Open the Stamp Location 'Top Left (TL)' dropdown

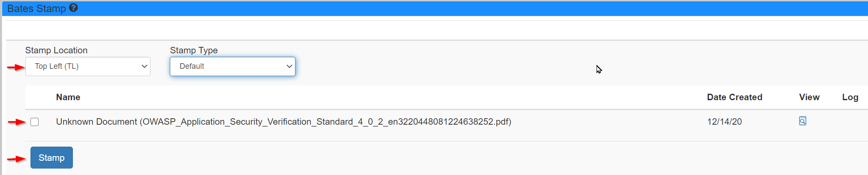click(x=87, y=67)
